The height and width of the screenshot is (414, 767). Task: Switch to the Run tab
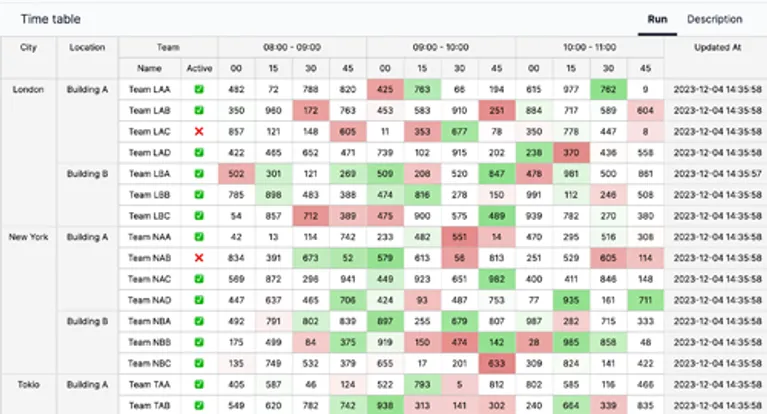click(657, 19)
